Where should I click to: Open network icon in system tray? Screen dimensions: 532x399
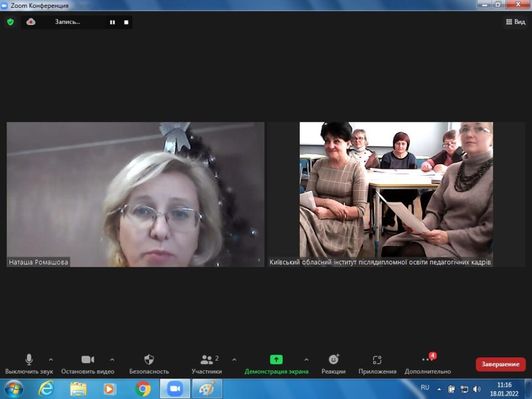pyautogui.click(x=464, y=389)
